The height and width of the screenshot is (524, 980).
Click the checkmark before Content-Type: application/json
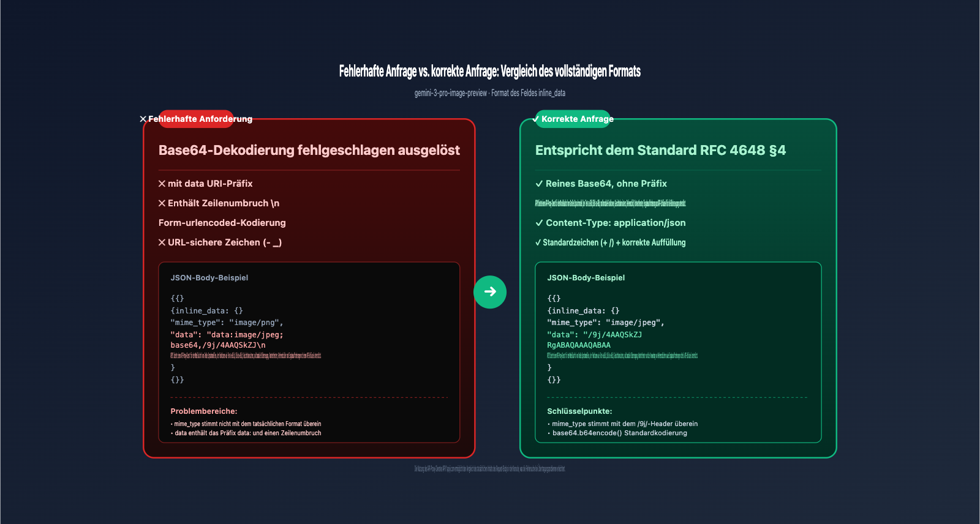tap(539, 223)
